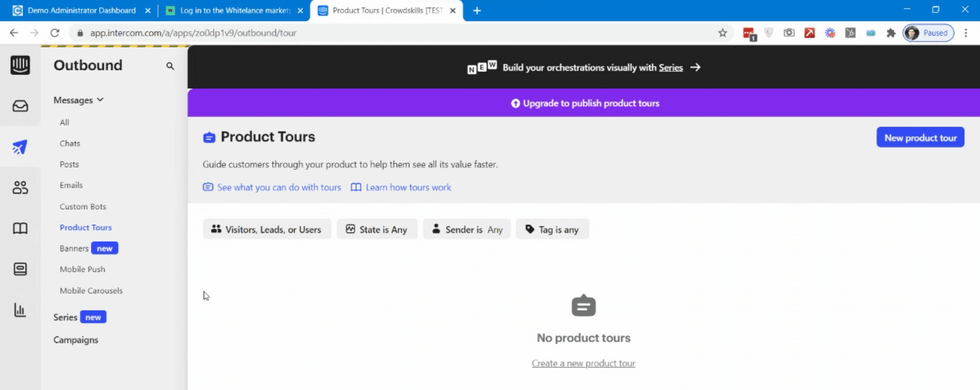
Task: Click the upgrade arrow circle icon
Action: 516,103
